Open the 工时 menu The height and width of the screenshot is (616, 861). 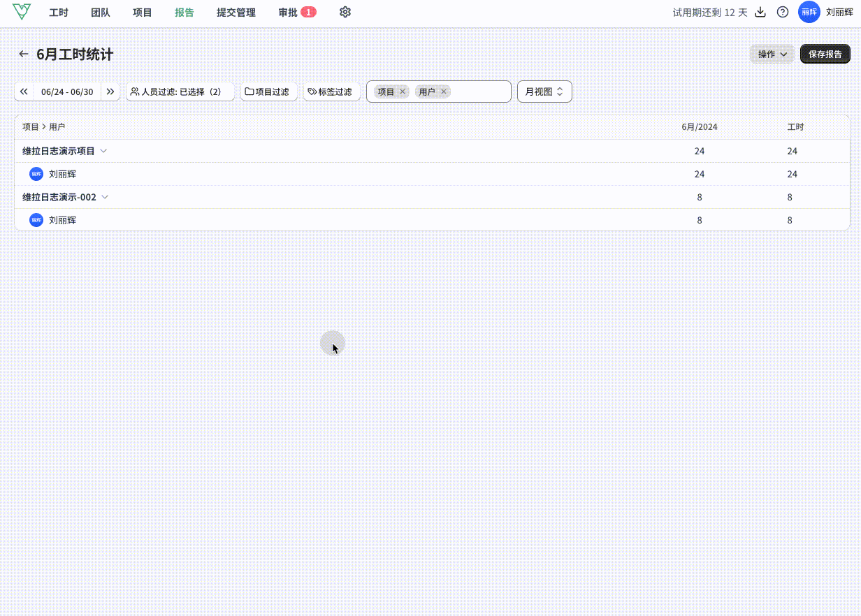tap(59, 13)
